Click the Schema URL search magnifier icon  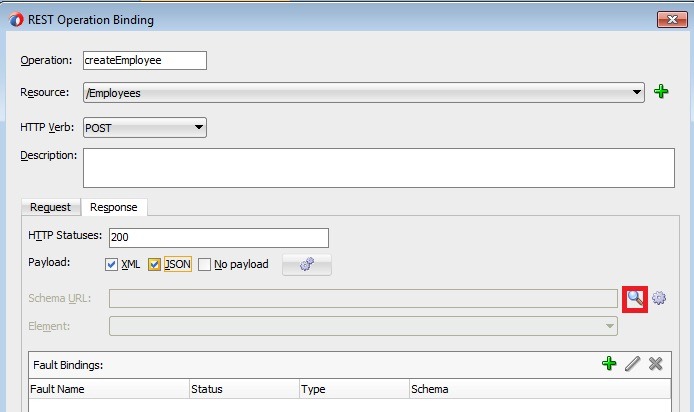coord(635,298)
